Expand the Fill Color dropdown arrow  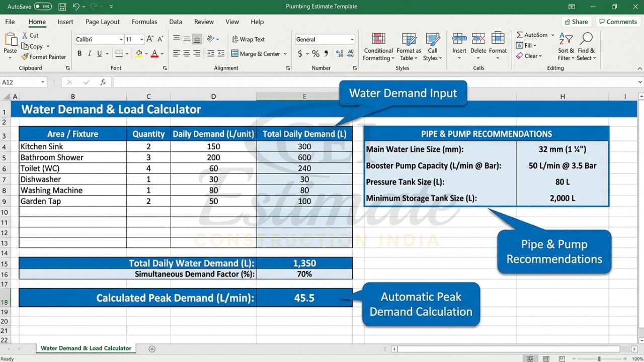click(146, 54)
